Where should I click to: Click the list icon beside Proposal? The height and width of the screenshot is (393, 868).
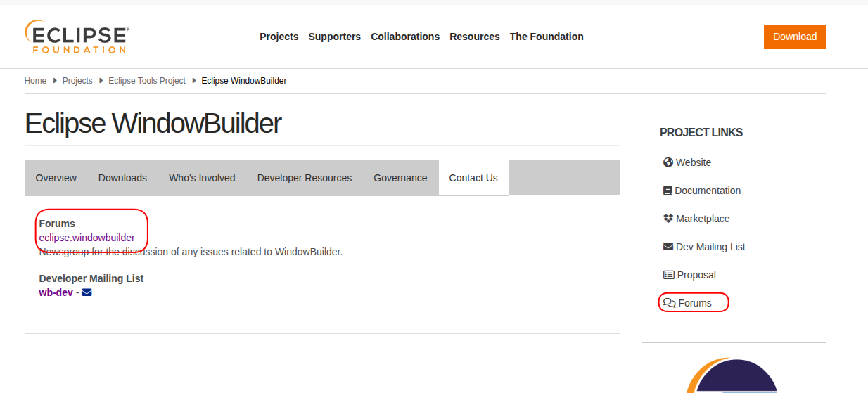point(669,275)
